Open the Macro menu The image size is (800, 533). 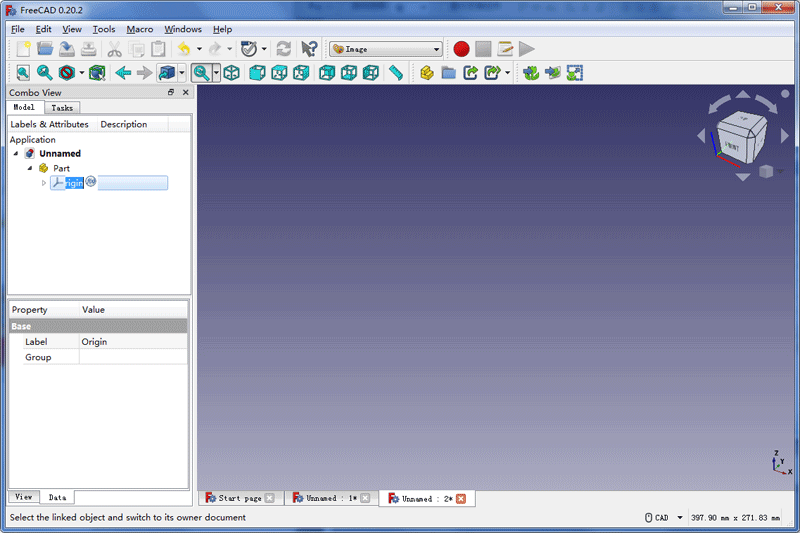point(140,29)
